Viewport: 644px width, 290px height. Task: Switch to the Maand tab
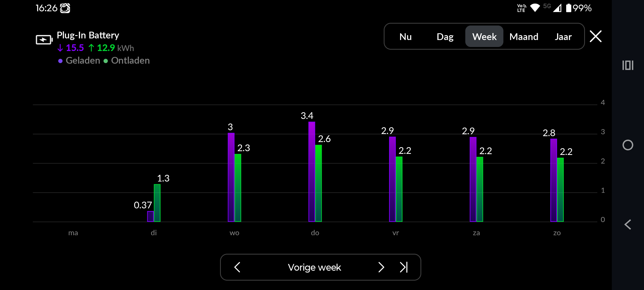[524, 37]
